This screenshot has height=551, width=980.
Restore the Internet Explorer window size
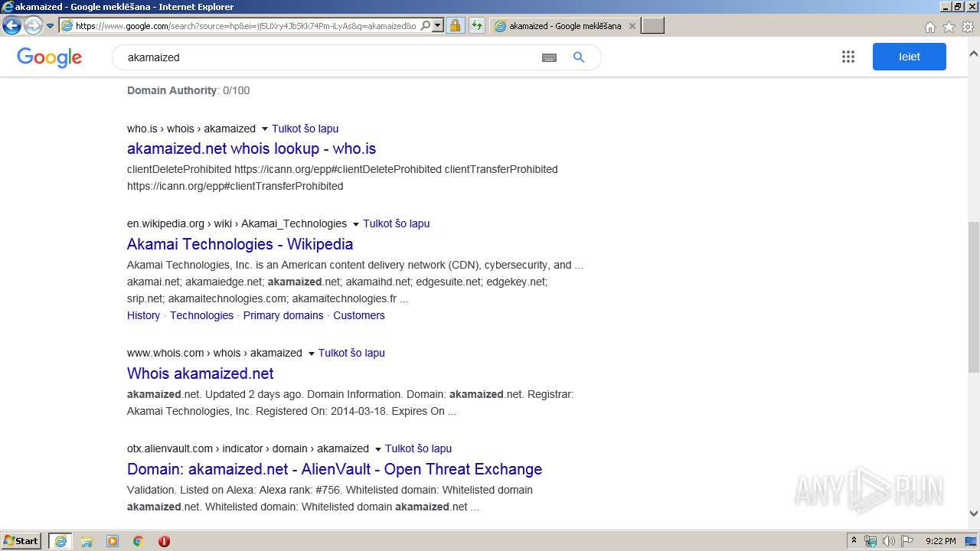(957, 7)
